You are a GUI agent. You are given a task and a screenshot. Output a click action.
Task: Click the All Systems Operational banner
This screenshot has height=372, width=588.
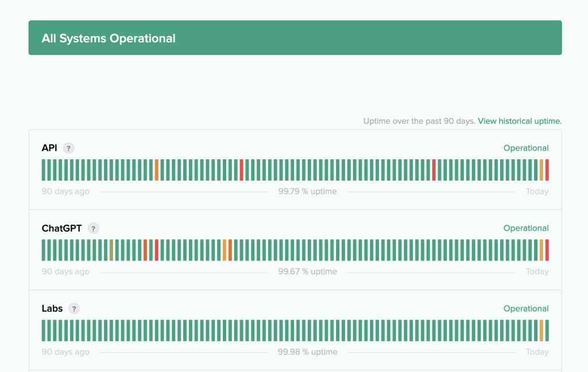[295, 38]
